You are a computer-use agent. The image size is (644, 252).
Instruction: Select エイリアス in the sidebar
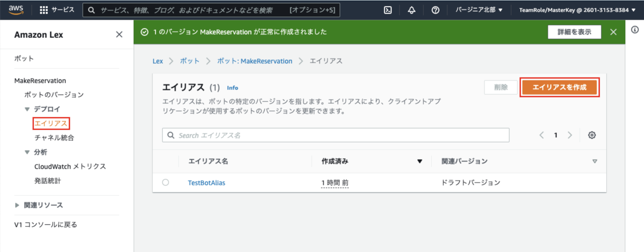51,123
